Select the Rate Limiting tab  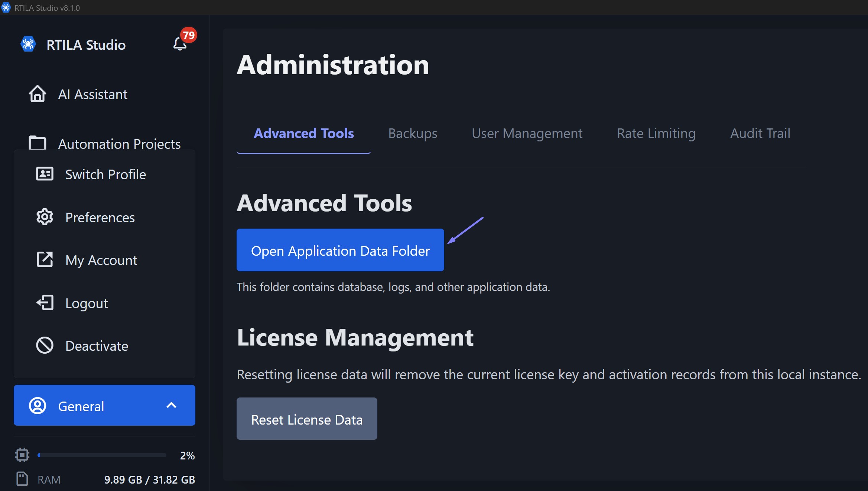coord(656,133)
